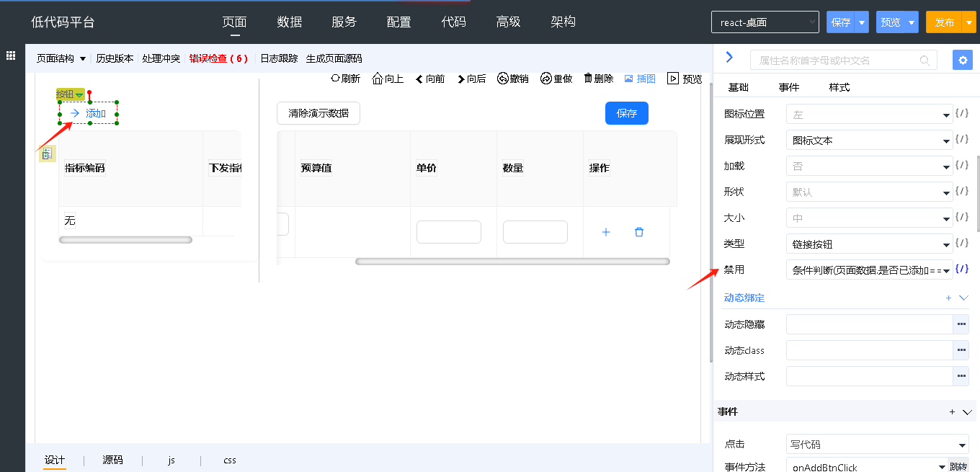980x472 pixels.
Task: Click the 插图 image toolbar icon
Action: click(x=628, y=79)
